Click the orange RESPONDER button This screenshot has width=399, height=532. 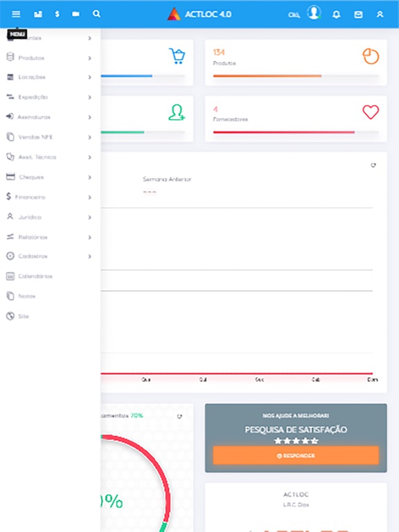pos(296,455)
